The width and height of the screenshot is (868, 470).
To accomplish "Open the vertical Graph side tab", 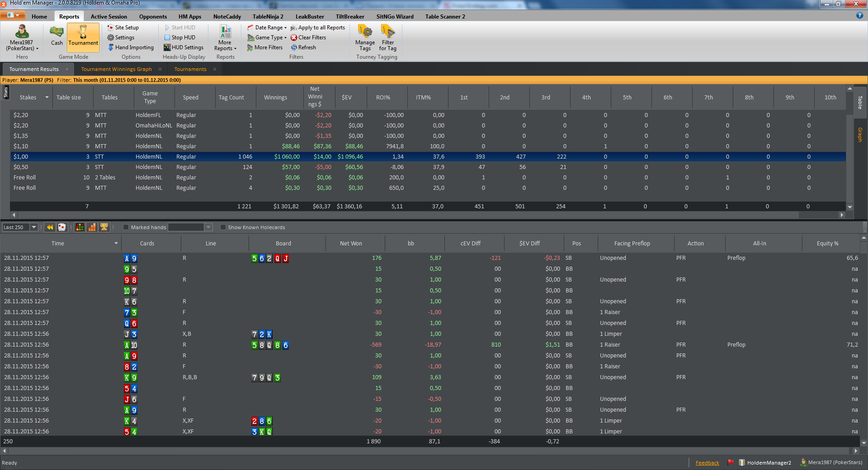I will [x=860, y=135].
